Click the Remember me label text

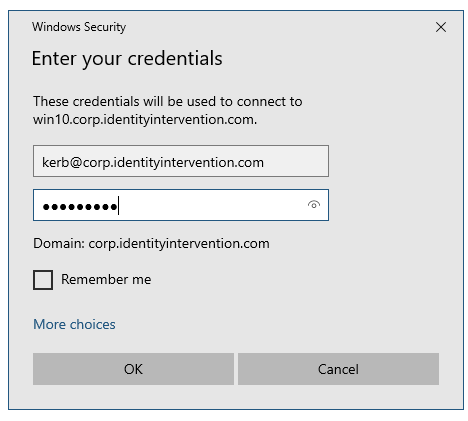tap(106, 279)
